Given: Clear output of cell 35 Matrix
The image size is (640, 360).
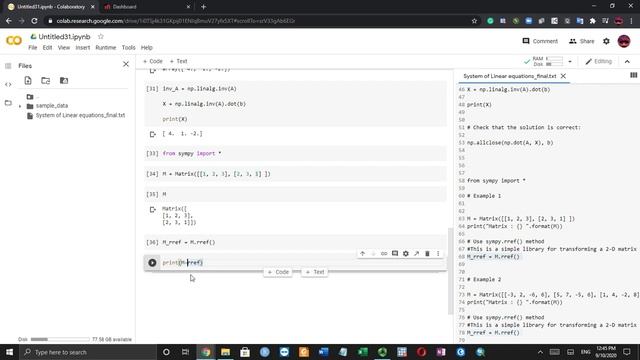Looking at the screenshot, I should coord(153,210).
